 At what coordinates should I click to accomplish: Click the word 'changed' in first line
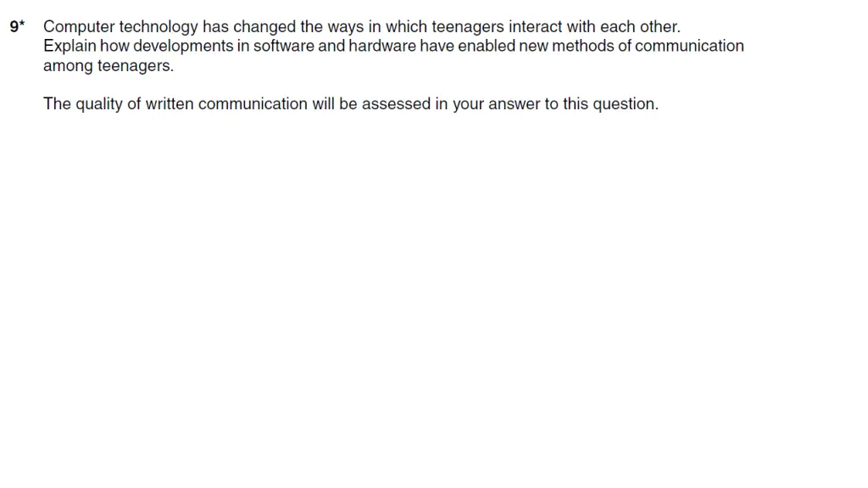pyautogui.click(x=264, y=27)
